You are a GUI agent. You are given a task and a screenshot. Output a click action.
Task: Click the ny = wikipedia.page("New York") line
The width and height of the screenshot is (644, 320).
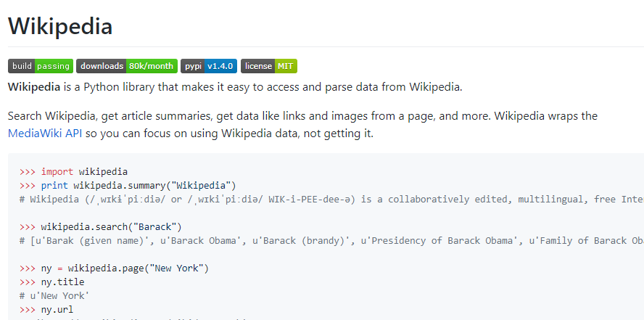(125, 268)
